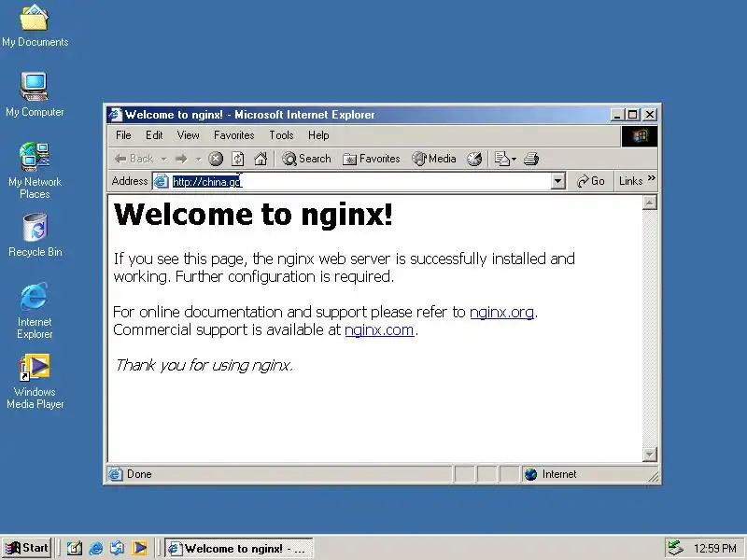747x560 pixels.
Task: Click the Links toolbar label
Action: 631,181
